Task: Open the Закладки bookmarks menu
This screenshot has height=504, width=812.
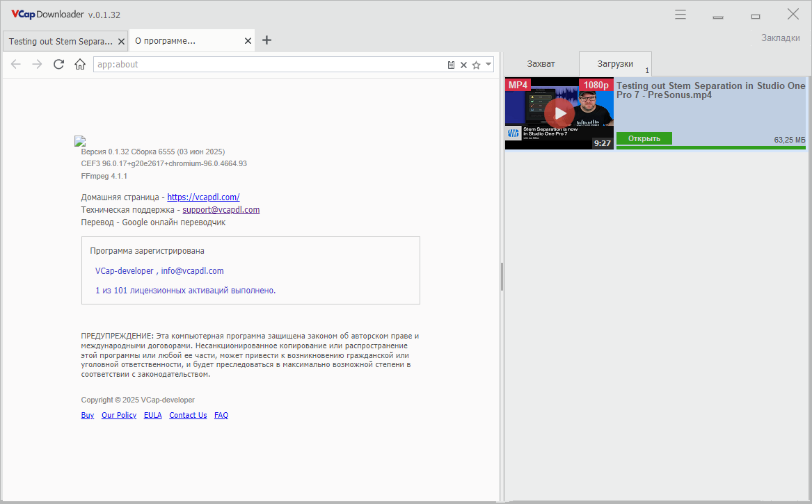Action: (x=781, y=38)
